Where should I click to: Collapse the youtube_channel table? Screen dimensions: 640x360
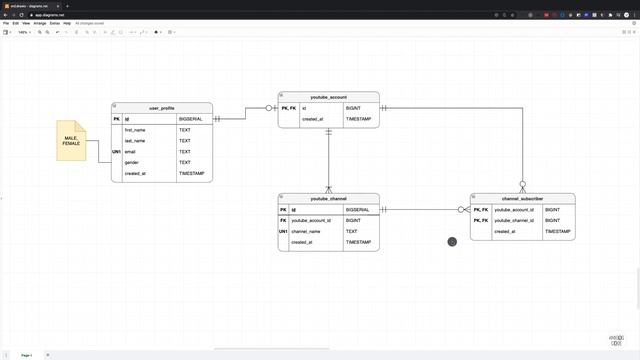[x=281, y=196]
